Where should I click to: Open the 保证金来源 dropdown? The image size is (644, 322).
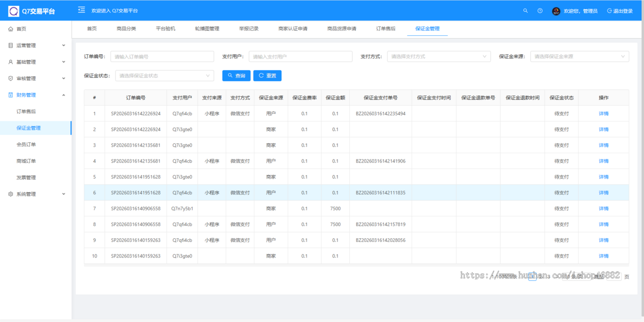pyautogui.click(x=580, y=56)
